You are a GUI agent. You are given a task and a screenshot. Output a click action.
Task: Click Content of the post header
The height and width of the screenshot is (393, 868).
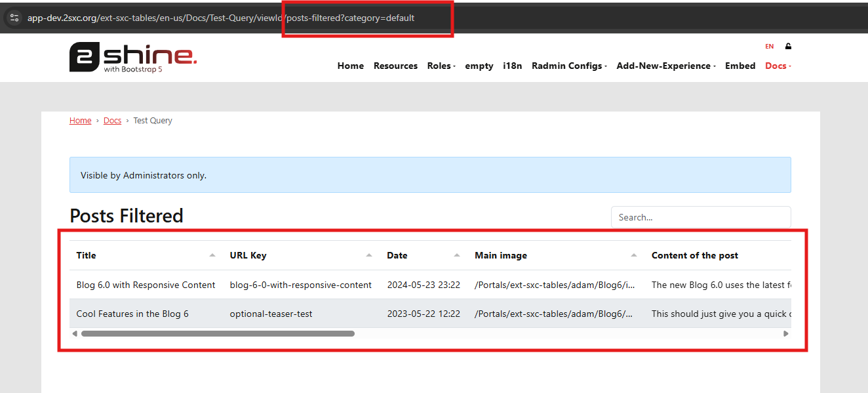point(718,255)
